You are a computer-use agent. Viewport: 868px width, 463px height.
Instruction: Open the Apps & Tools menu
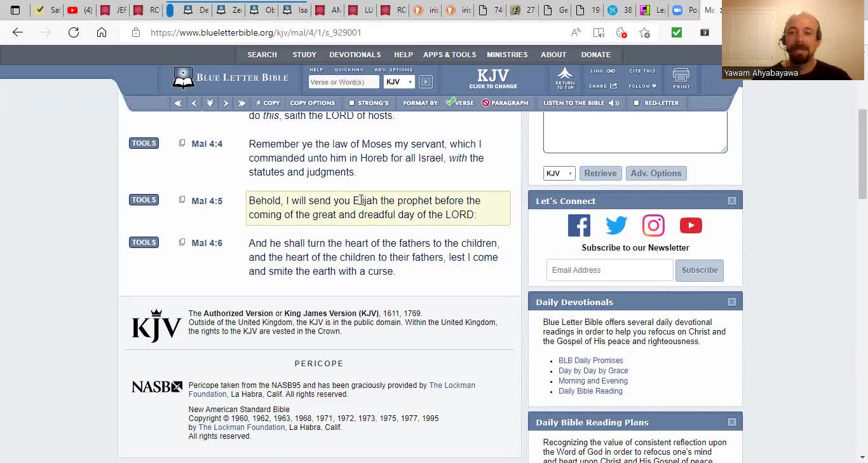449,55
